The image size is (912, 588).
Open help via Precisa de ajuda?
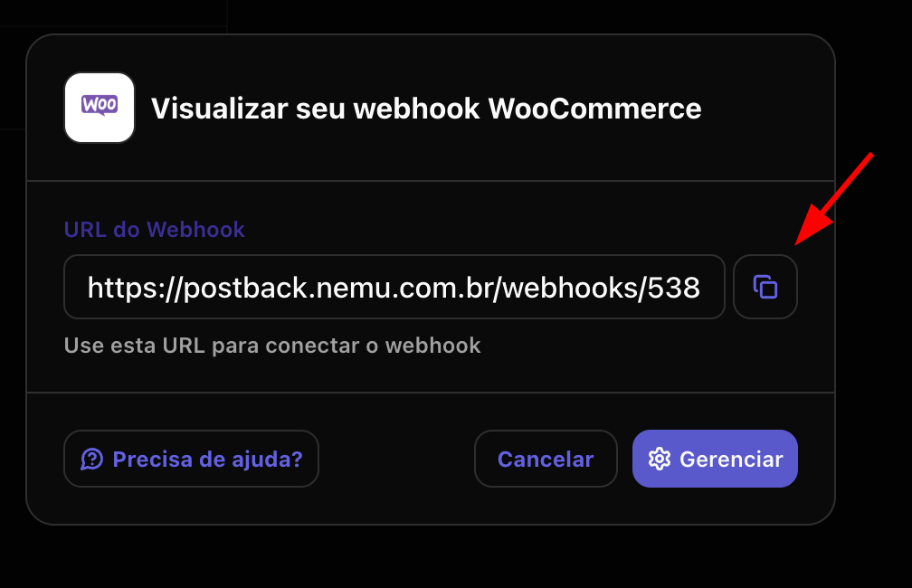pyautogui.click(x=192, y=459)
